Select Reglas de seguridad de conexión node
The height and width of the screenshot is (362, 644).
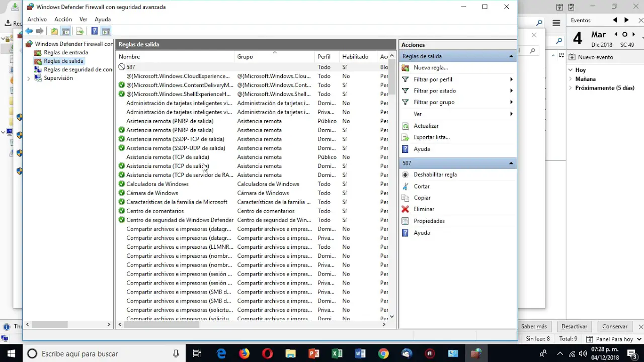73,70
